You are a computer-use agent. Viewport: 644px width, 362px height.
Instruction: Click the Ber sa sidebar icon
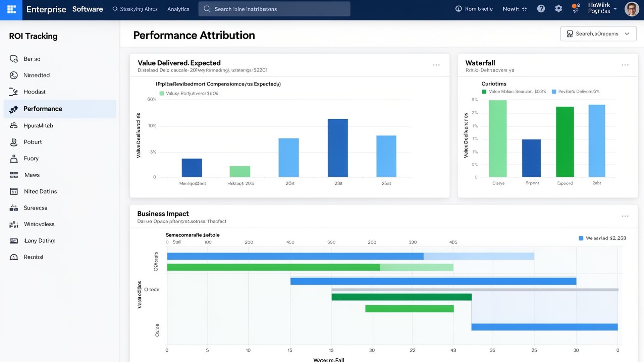point(14,59)
